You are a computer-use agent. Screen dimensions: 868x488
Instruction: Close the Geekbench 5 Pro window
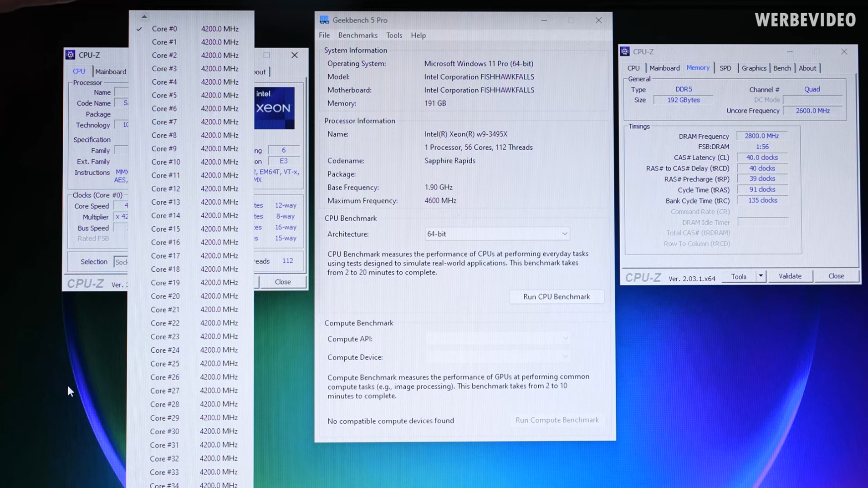[598, 20]
